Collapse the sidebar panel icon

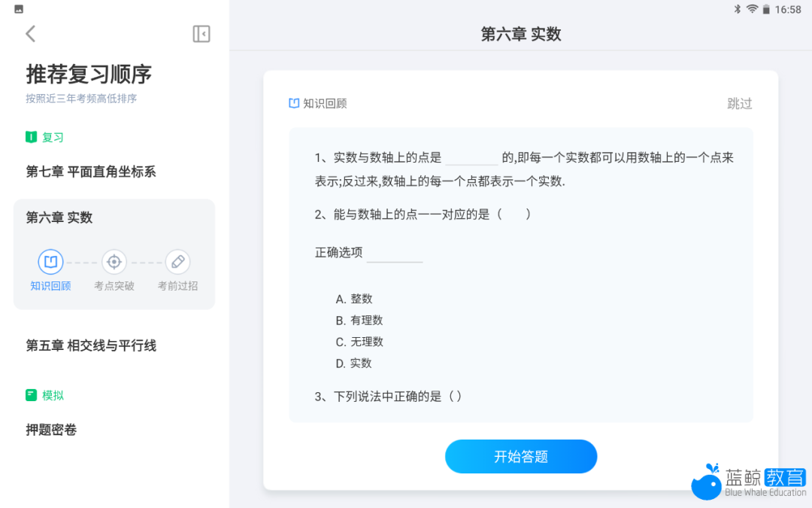(201, 34)
